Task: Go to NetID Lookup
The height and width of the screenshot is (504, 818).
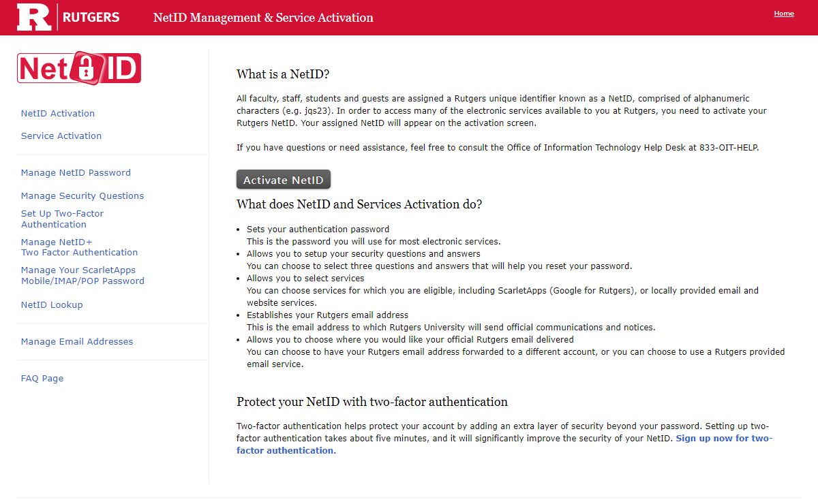Action: (x=52, y=305)
